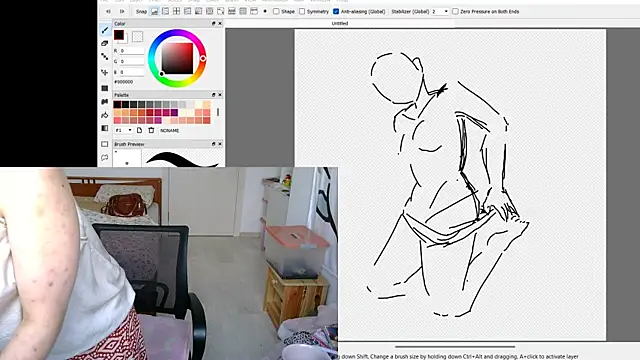Float the Brush Preview panel
The image size is (640, 360).
[x=213, y=144]
